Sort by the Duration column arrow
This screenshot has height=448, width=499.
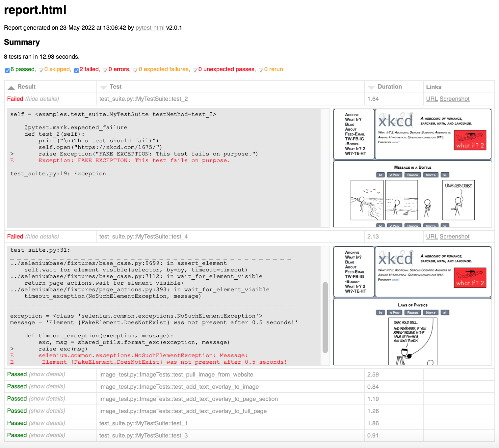(x=371, y=87)
